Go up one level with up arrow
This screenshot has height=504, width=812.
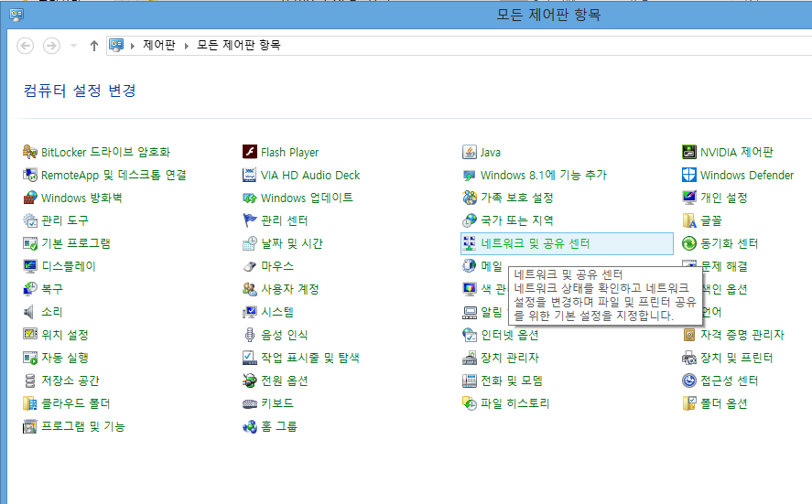93,46
